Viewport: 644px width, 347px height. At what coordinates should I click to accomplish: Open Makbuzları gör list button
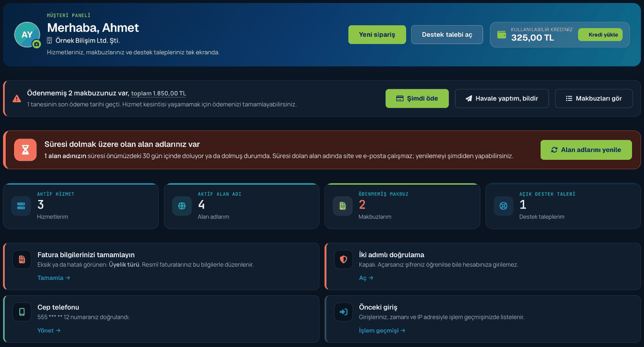pos(594,99)
